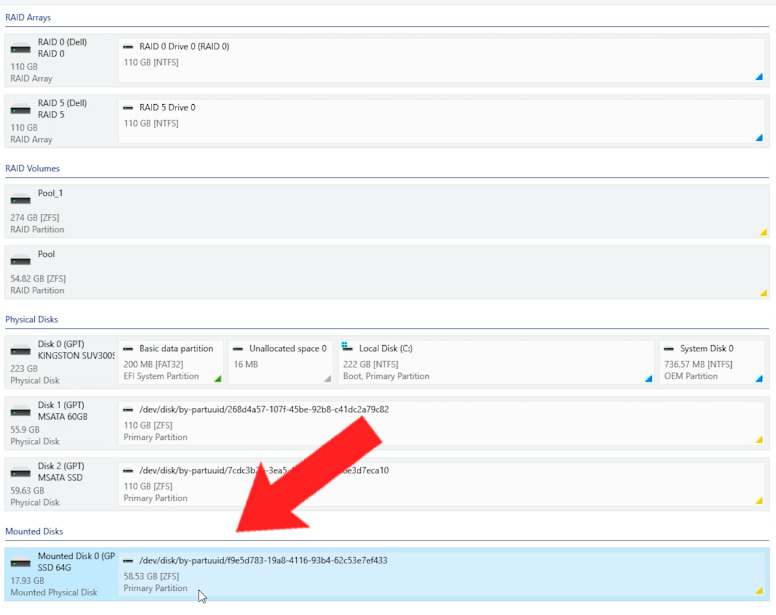Screen dimensions: 776x615
Task: Click the Physical Disks section heading
Action: (x=31, y=319)
